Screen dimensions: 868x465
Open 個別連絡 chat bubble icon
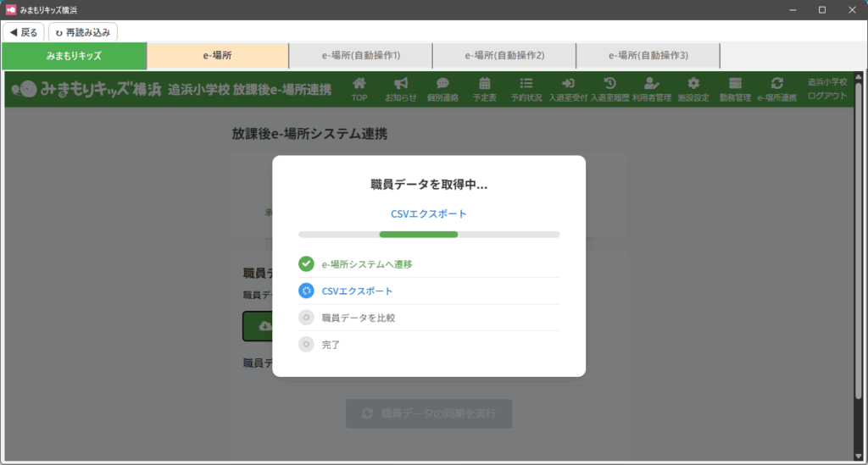442,84
